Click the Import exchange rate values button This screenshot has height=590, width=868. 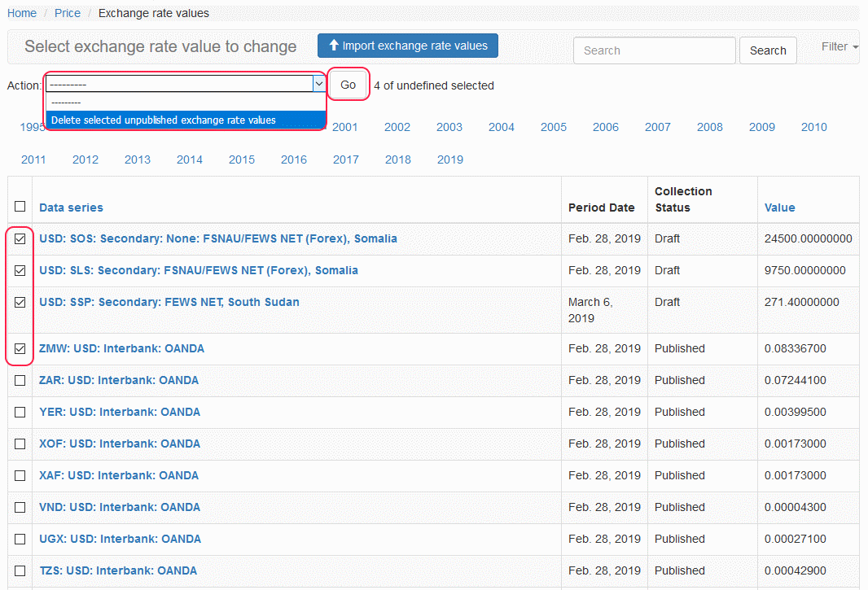tap(407, 46)
